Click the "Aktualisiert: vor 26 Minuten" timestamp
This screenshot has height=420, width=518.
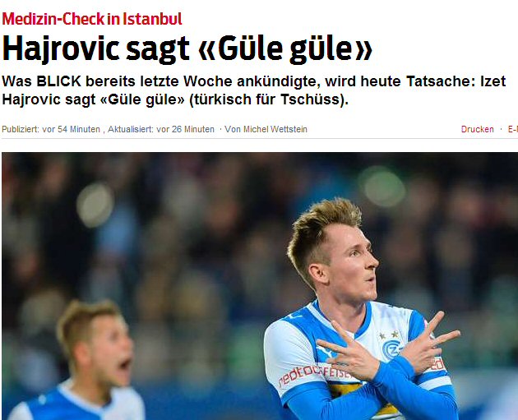pyautogui.click(x=161, y=129)
